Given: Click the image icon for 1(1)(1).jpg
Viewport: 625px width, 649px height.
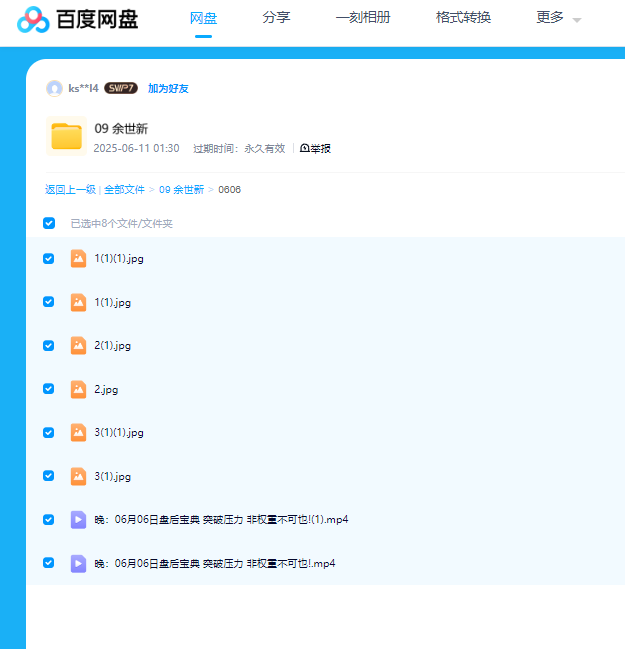Looking at the screenshot, I should point(78,258).
